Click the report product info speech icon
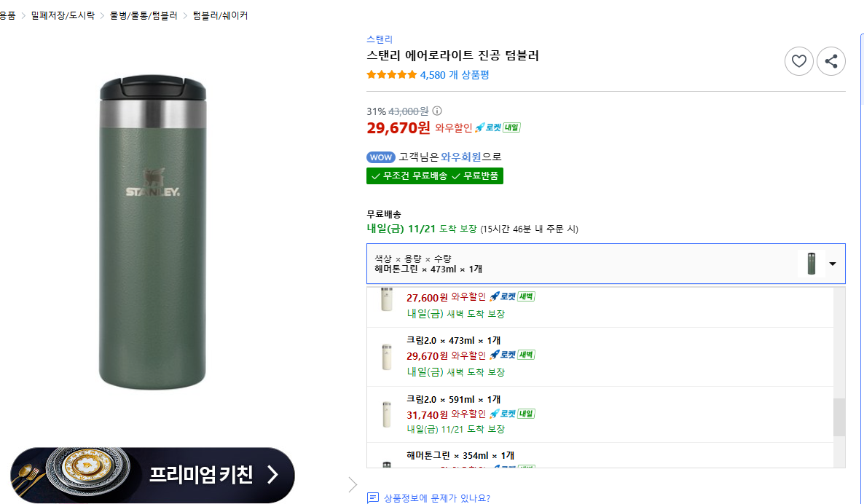Image resolution: width=864 pixels, height=504 pixels. click(373, 498)
